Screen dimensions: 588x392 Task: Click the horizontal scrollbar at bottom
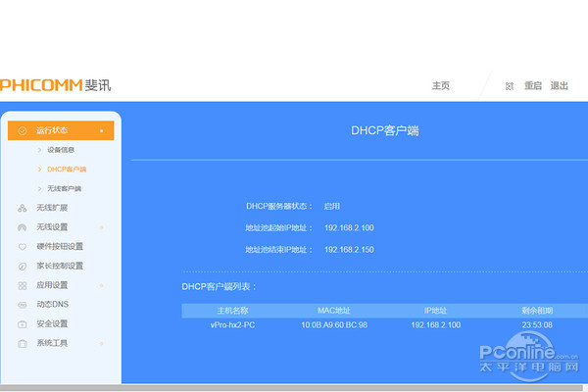[x=291, y=388]
